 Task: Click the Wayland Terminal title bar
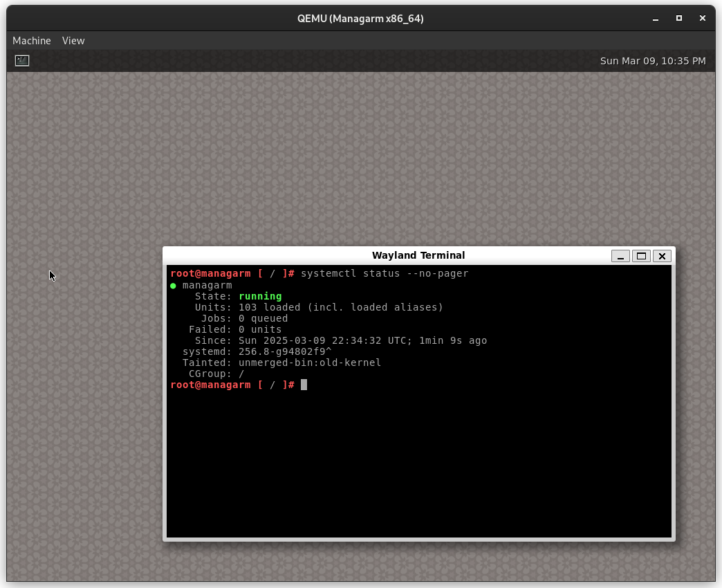pos(418,255)
